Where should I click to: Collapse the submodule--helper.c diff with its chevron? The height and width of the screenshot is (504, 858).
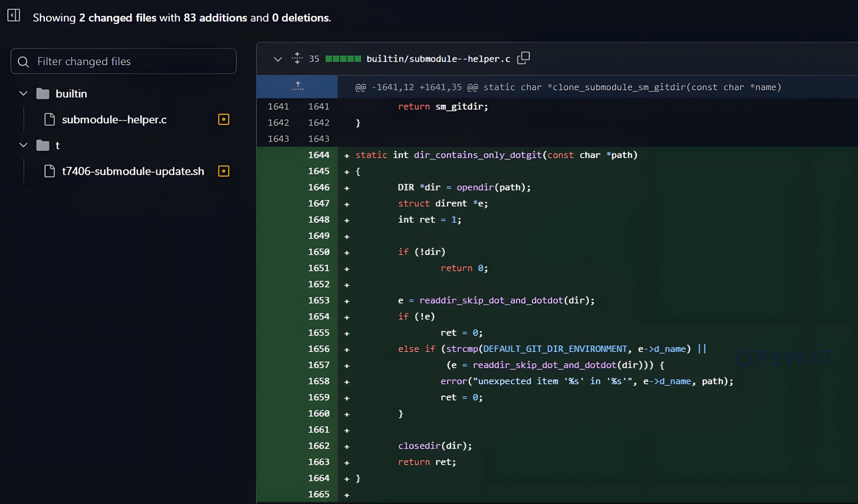click(x=278, y=58)
